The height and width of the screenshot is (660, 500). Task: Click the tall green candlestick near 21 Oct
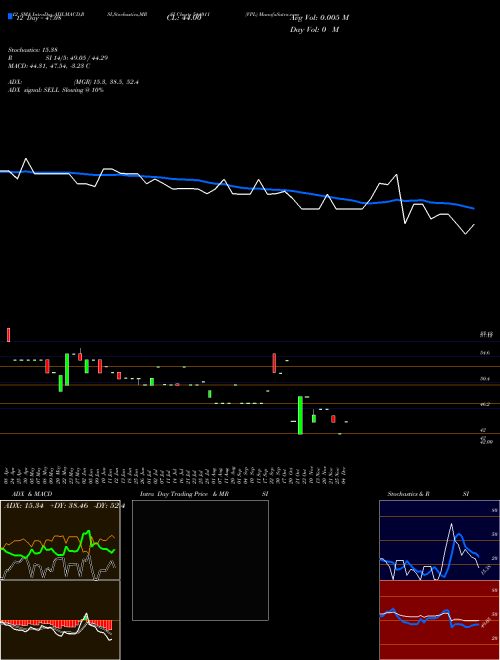tap(301, 415)
